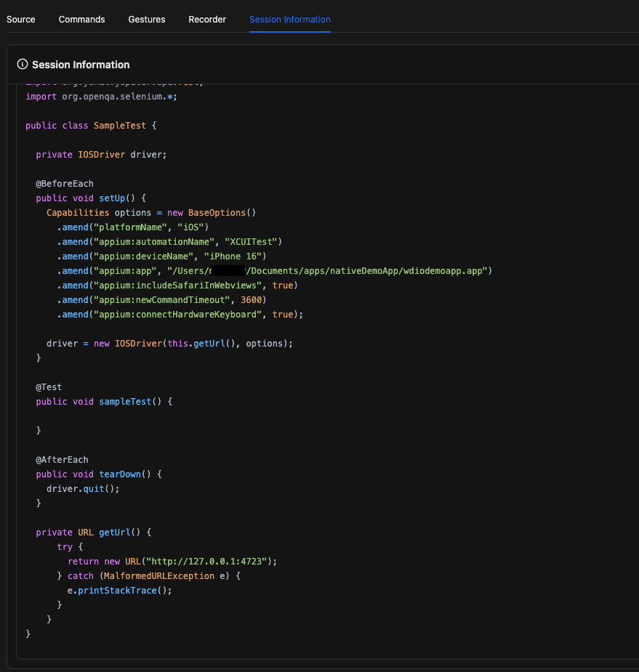Go to the Recorder tab

[x=207, y=20]
